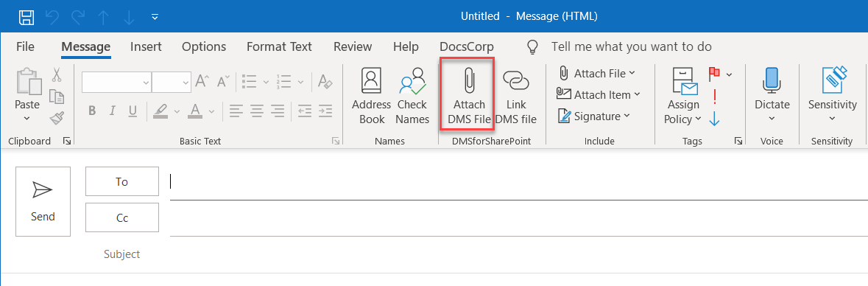Click Check Names
This screenshot has width=868, height=286.
pyautogui.click(x=412, y=97)
